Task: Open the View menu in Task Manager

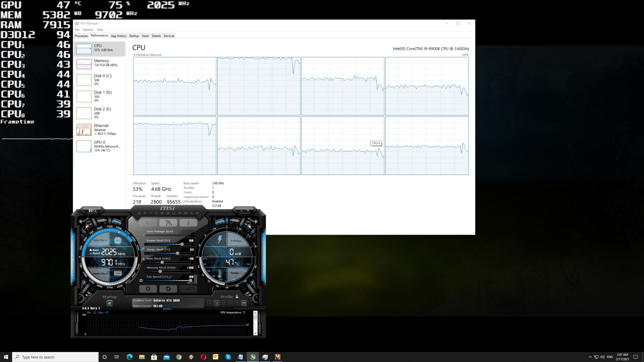Action: 100,29
